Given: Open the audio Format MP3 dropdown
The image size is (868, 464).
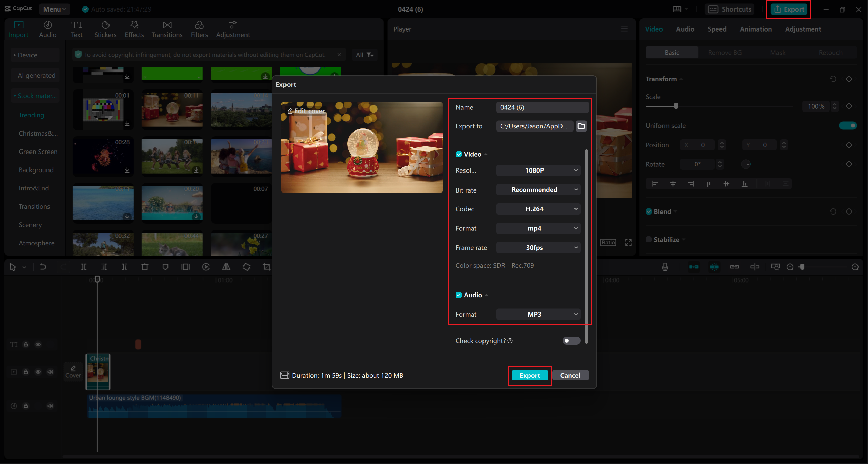Looking at the screenshot, I should coord(538,314).
